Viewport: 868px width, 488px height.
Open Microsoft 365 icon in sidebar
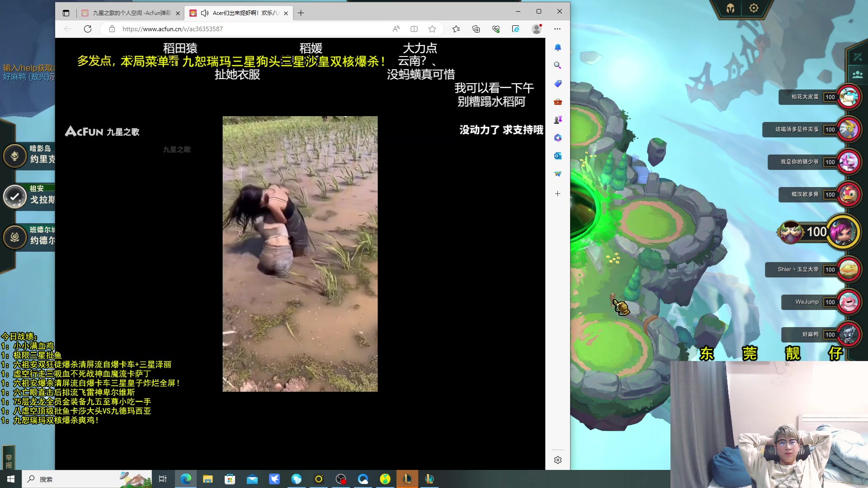tap(558, 138)
